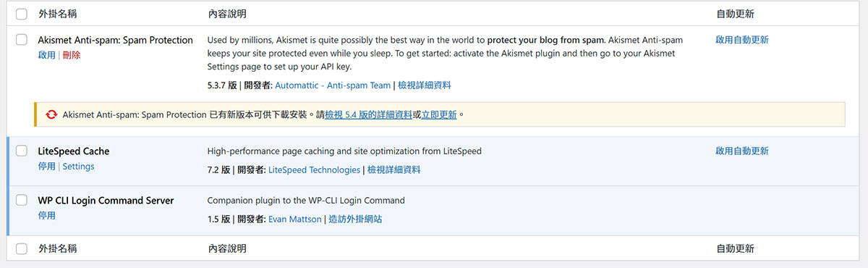This screenshot has height=268, width=868.
Task: Tick the Akismet Anti-spam plugin checkbox
Action: coord(22,41)
